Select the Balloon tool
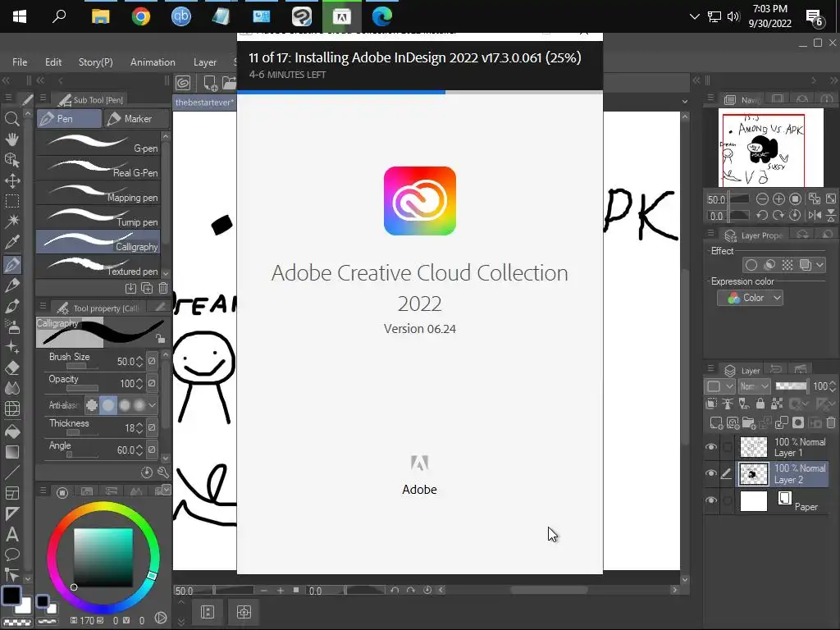Image resolution: width=840 pixels, height=630 pixels. tap(11, 555)
